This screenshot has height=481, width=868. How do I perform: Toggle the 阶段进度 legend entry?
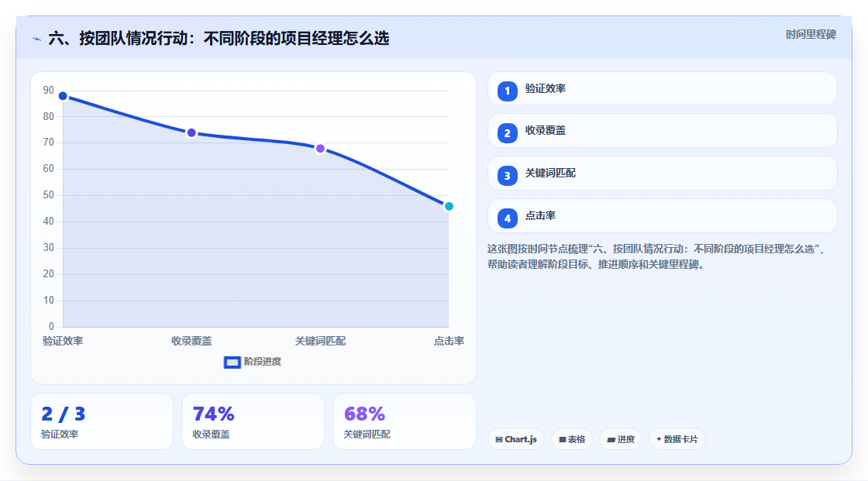click(253, 362)
